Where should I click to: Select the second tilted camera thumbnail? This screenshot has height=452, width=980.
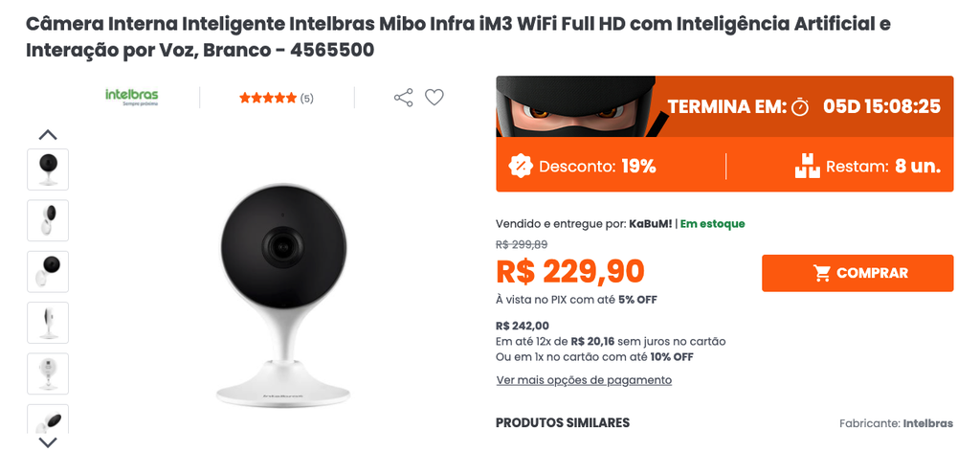coord(48,220)
